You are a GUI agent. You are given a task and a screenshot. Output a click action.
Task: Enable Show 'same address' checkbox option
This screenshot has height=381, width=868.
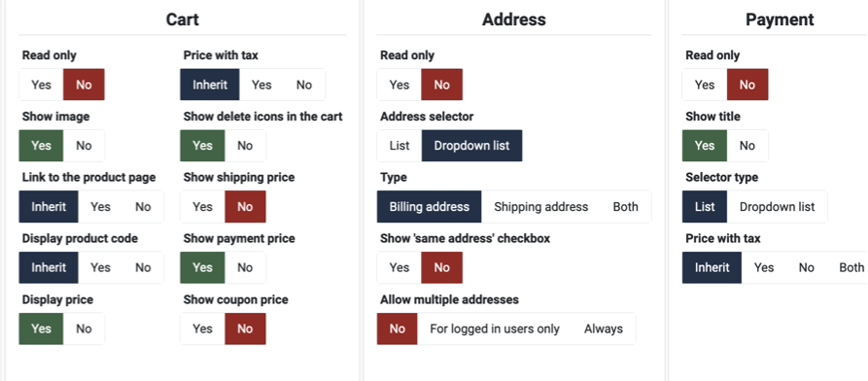pyautogui.click(x=399, y=267)
